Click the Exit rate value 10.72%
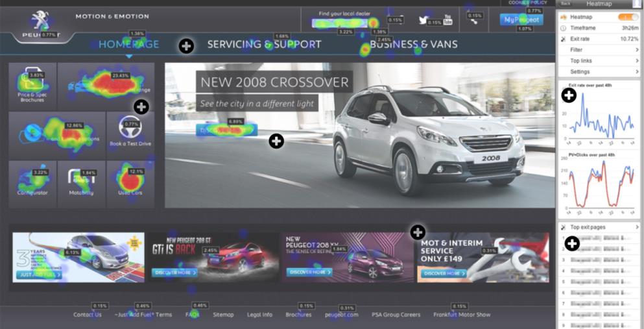 [630, 39]
